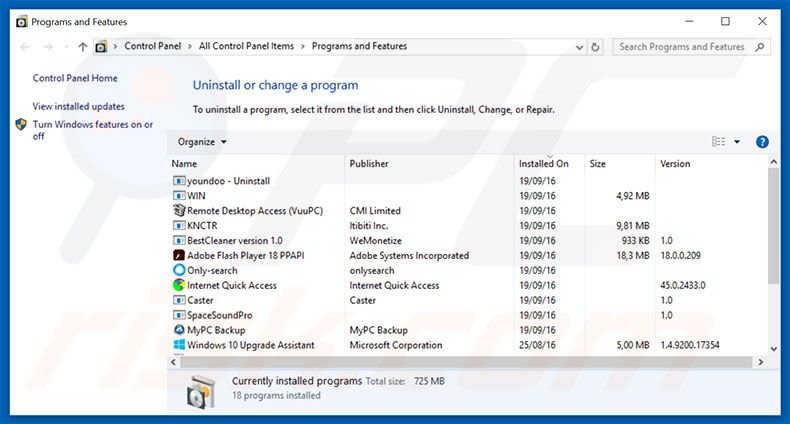The height and width of the screenshot is (424, 790).
Task: Click the search magnifier icon
Action: 760,47
